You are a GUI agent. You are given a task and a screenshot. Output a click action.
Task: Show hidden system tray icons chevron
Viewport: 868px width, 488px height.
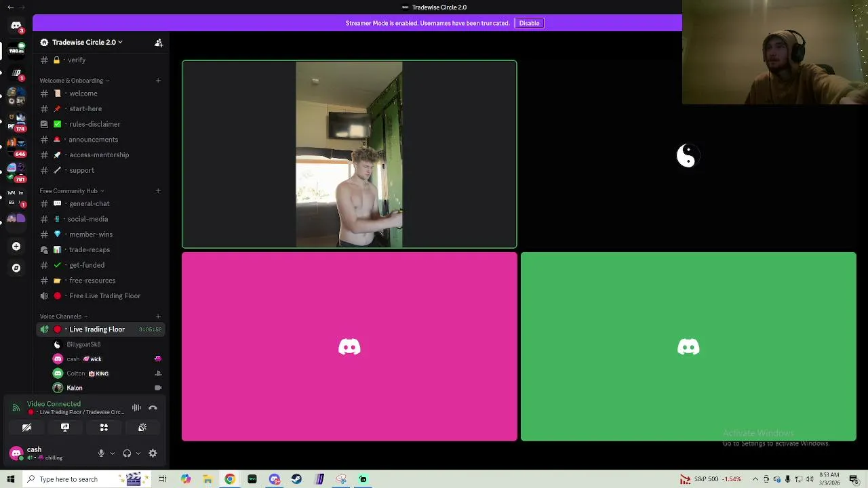tap(755, 479)
